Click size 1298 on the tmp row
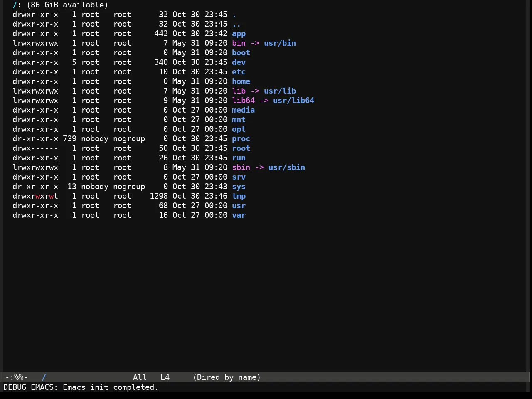Screen dimensions: 532x399 pyautogui.click(x=159, y=196)
